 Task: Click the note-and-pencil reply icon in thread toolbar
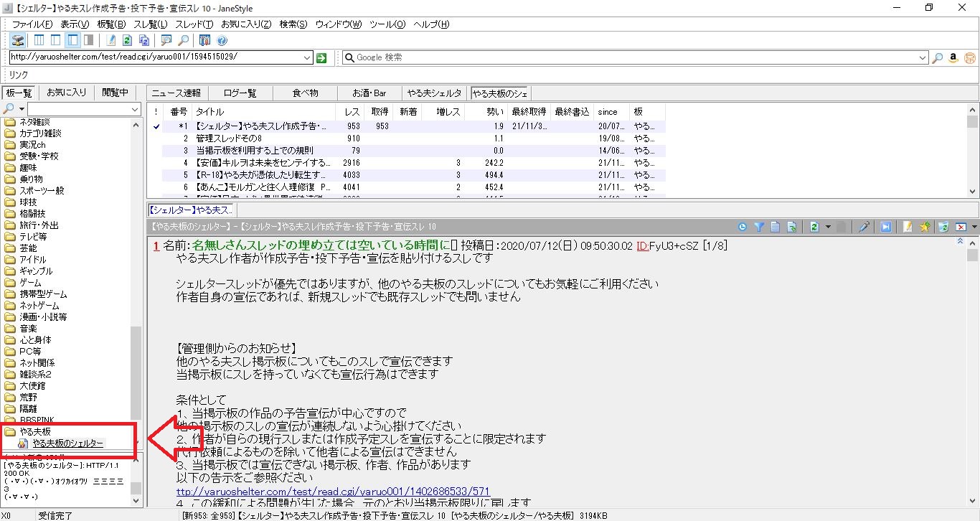point(908,227)
